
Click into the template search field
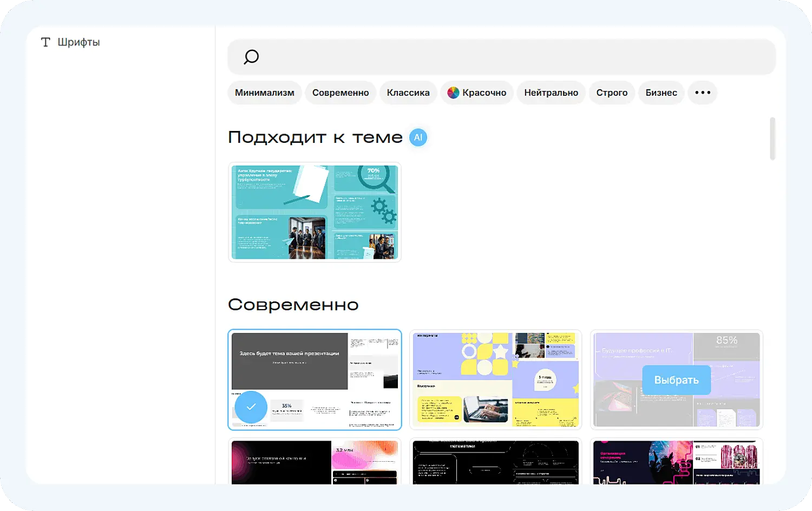tap(502, 57)
